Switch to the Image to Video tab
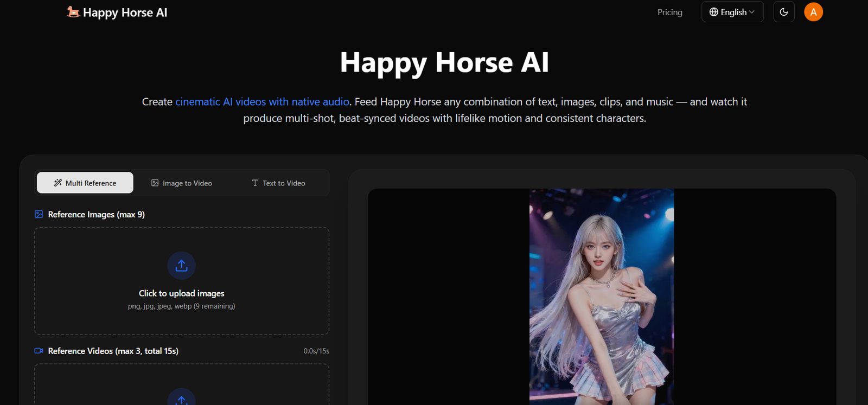 click(182, 183)
